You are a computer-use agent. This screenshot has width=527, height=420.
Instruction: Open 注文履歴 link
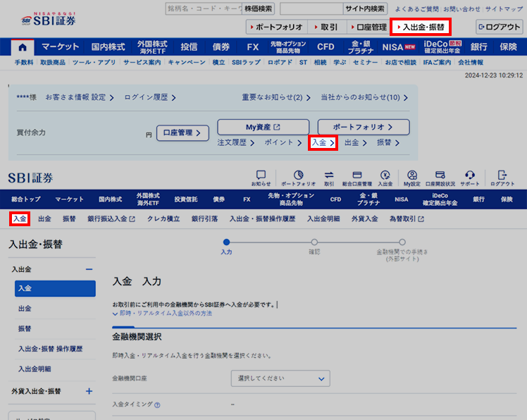235,142
